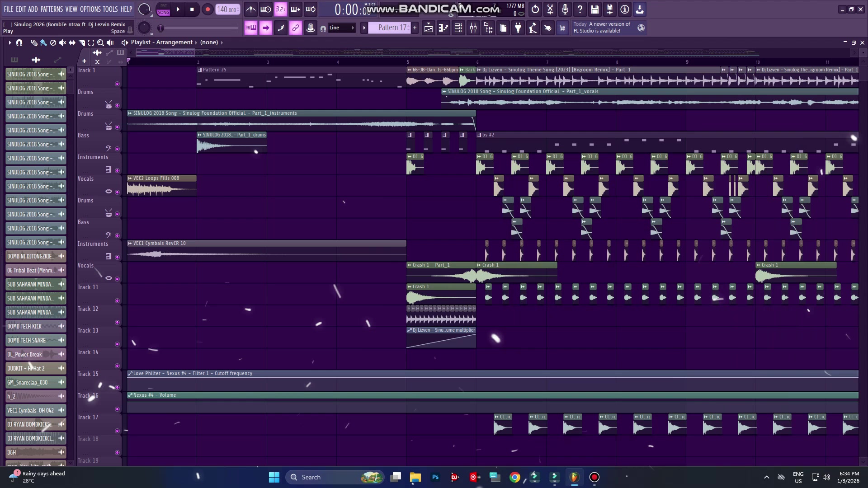This screenshot has height=488, width=868.
Task: Select the Delete tool in Playlist
Action: click(53, 42)
